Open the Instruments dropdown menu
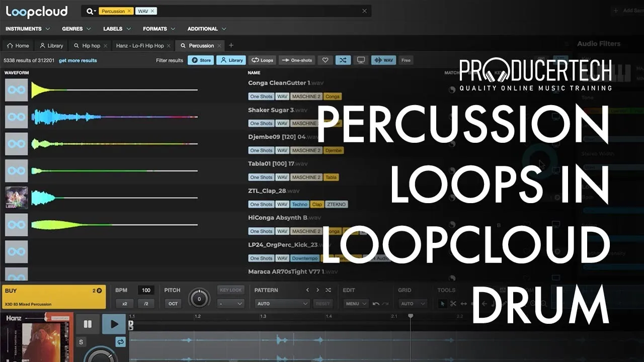 point(28,29)
